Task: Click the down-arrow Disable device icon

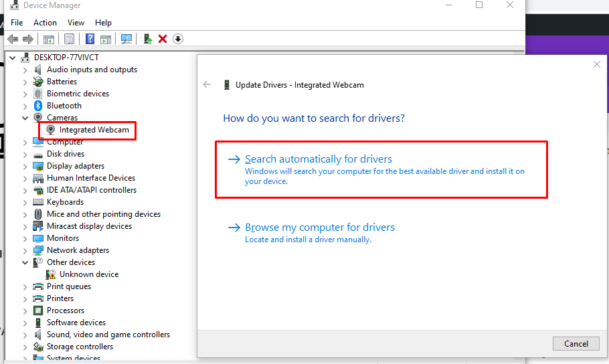Action: coord(178,39)
